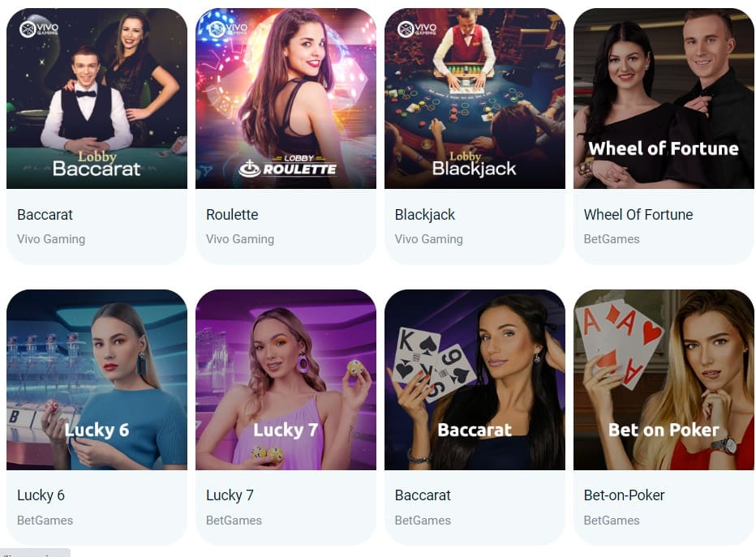
Task: Open the Lucky 7 game thumbnail
Action: point(286,379)
